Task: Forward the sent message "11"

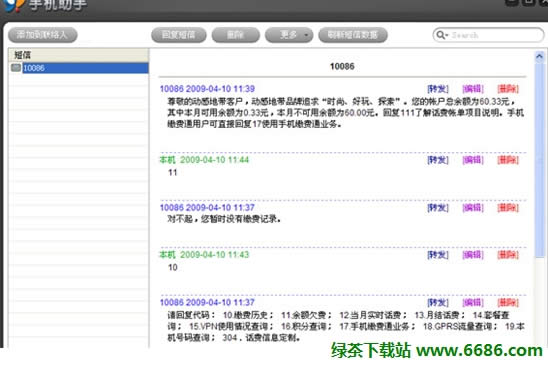Action: click(438, 160)
